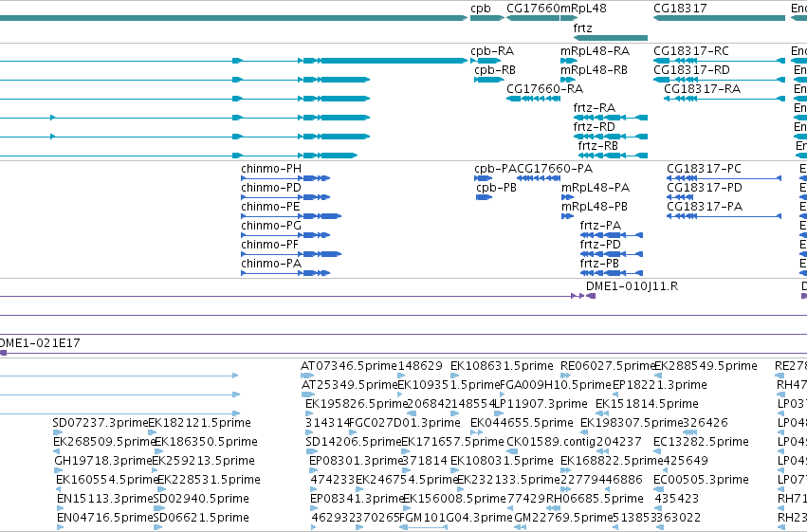Select the chinmo-PE protein feature
The image size is (807, 532).
pyautogui.click(x=291, y=216)
